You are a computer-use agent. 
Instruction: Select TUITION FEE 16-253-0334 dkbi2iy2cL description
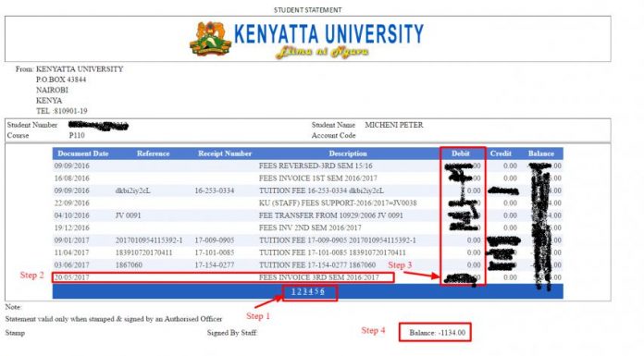click(321, 190)
